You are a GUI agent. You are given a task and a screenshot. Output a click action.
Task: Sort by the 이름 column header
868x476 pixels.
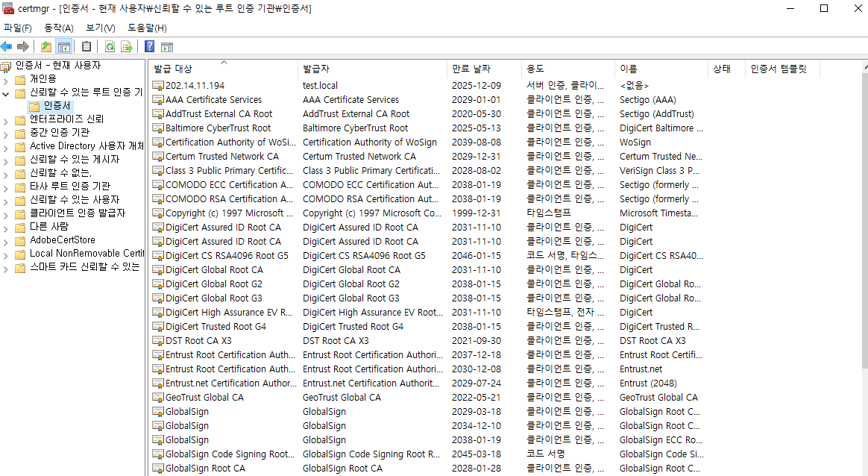pos(661,69)
